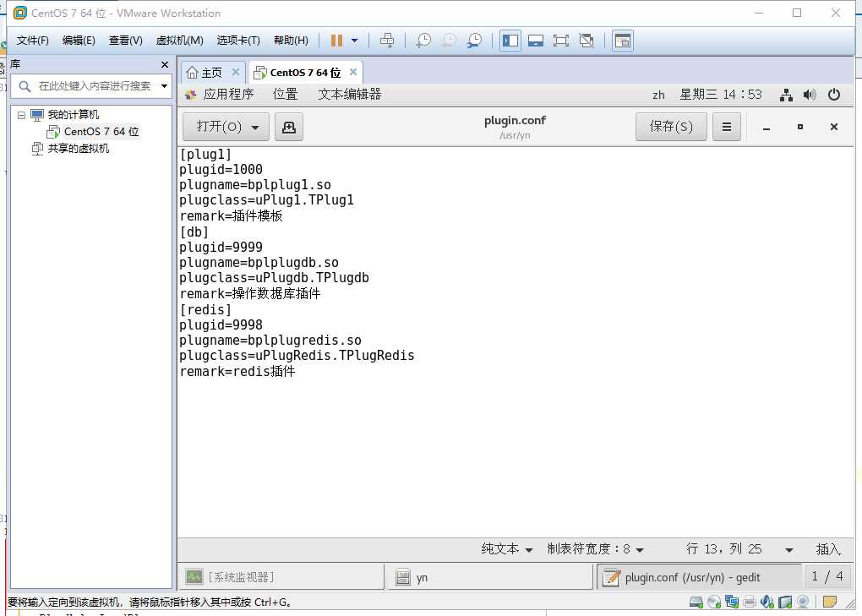
Task: Click the volume speaker icon
Action: click(x=810, y=95)
